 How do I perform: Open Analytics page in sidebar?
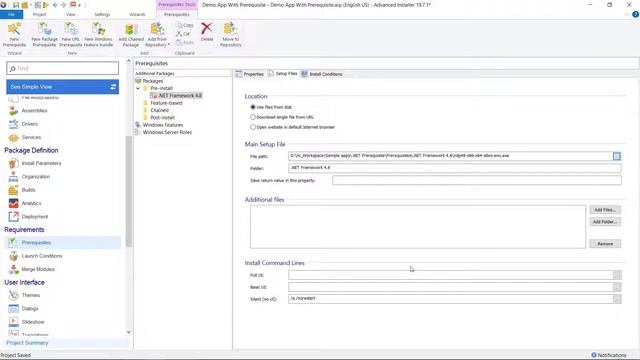pyautogui.click(x=31, y=203)
